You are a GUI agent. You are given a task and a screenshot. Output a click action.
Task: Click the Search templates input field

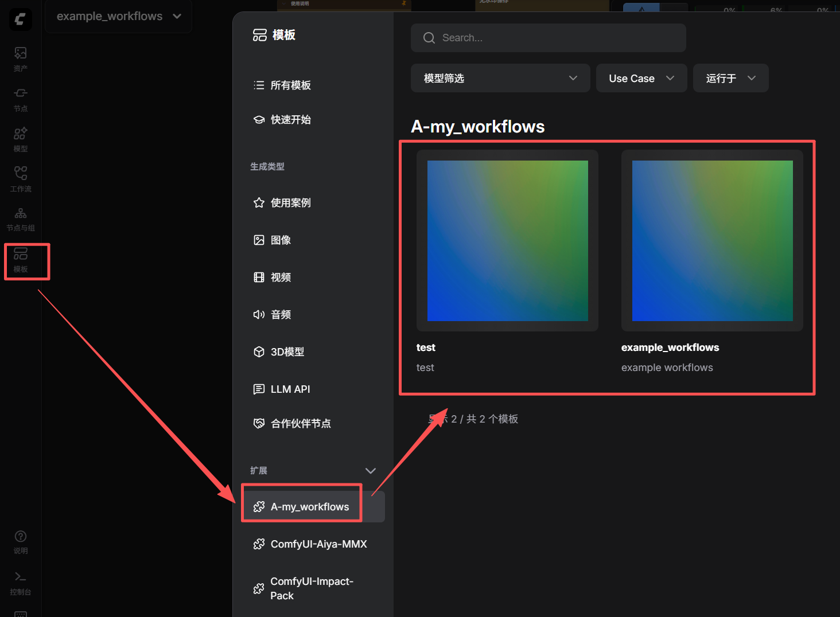coord(548,38)
